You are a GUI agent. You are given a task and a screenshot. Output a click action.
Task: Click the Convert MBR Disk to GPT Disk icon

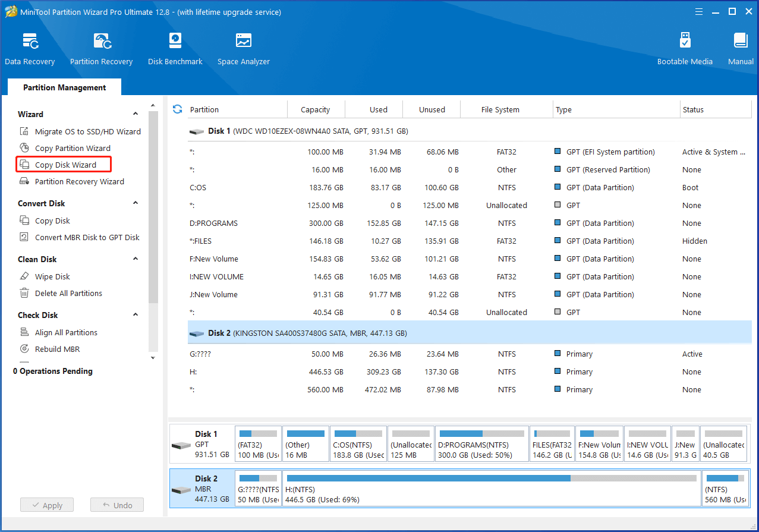point(24,237)
